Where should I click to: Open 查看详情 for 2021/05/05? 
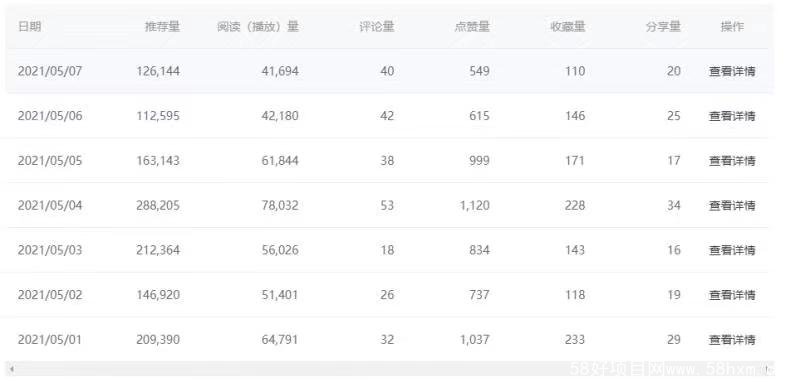click(x=732, y=161)
